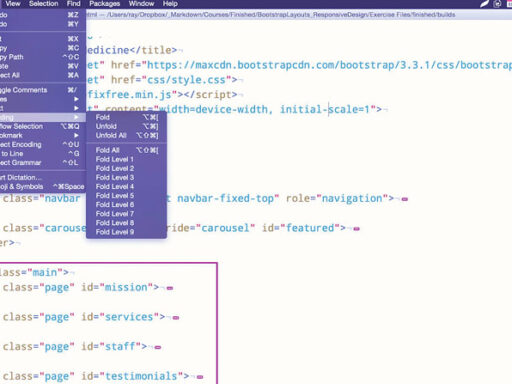Viewport: 512px width, 384px height.
Task: Choose Go to Line in the Edit menu
Action: click(x=43, y=154)
